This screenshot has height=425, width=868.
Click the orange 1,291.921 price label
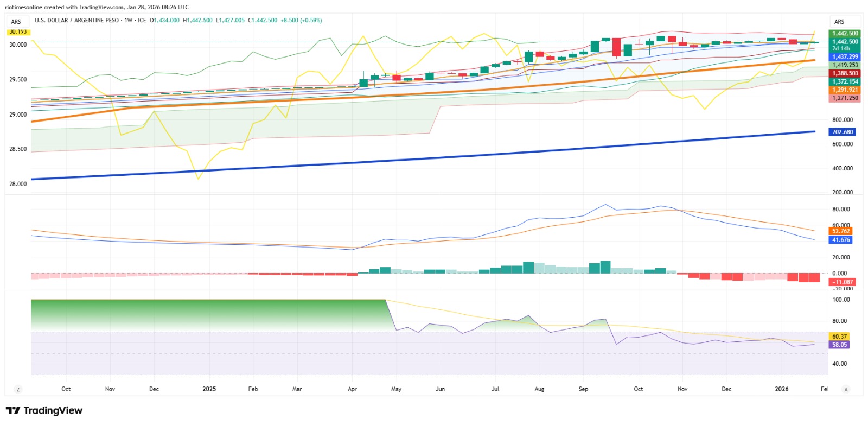(x=845, y=90)
